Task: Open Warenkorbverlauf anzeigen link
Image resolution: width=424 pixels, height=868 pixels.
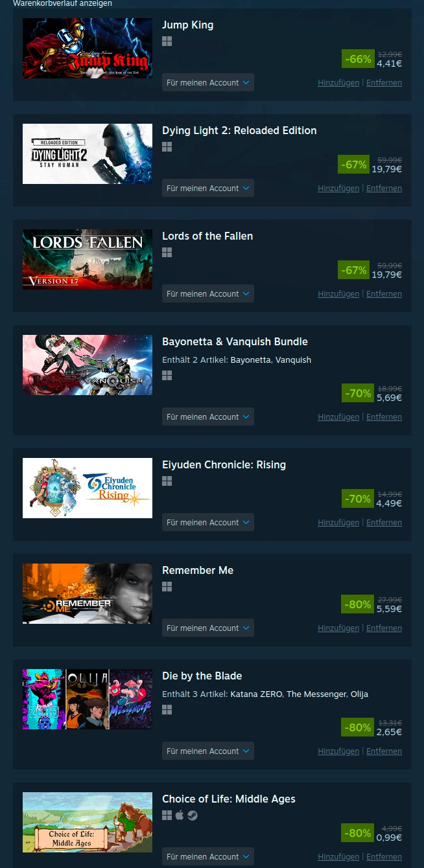Action: pyautogui.click(x=62, y=3)
